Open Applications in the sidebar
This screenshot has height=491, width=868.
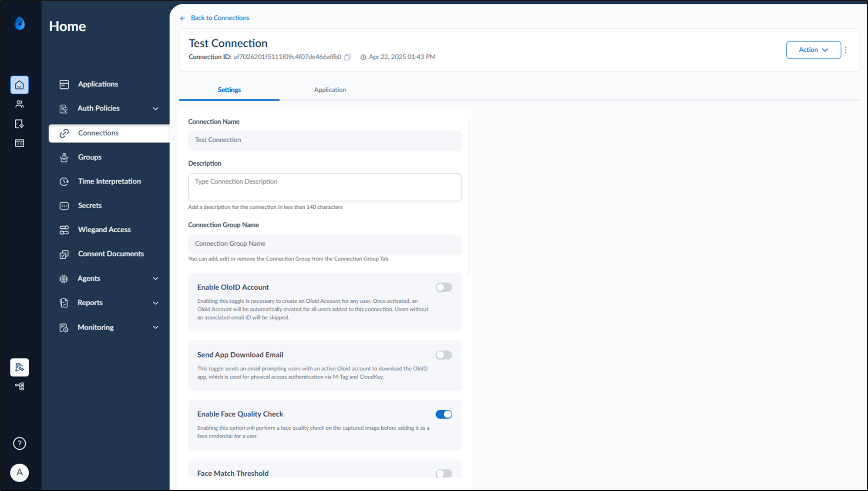pos(109,84)
